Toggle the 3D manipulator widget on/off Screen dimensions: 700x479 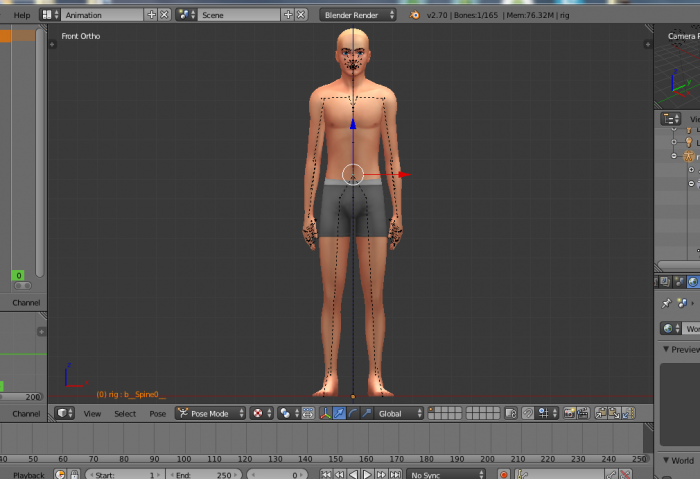pos(325,413)
